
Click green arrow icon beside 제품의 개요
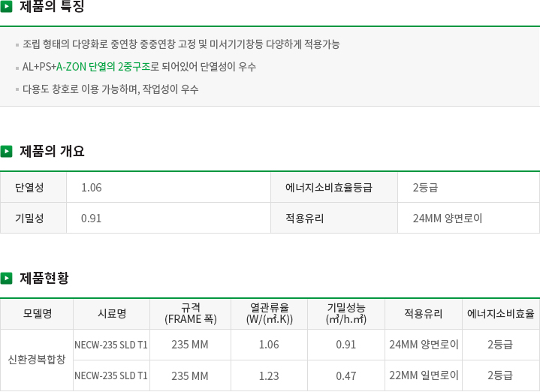click(6, 151)
